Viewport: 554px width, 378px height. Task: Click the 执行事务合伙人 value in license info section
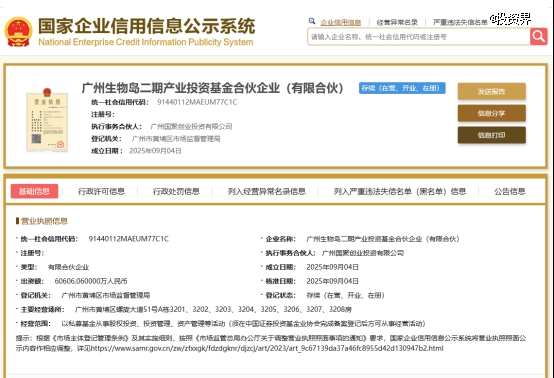click(x=363, y=253)
